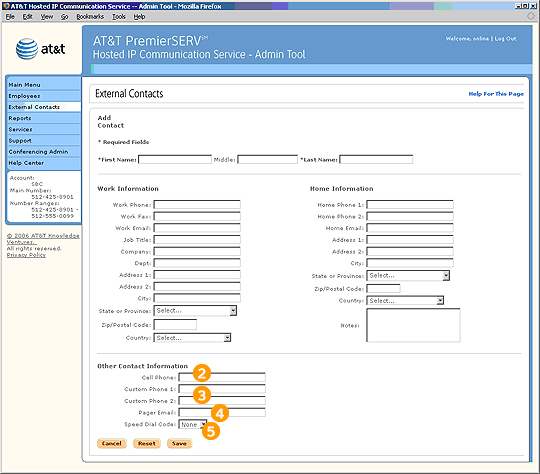Image resolution: width=540 pixels, height=474 pixels.
Task: Open the Privacy Policy link
Action: click(26, 255)
